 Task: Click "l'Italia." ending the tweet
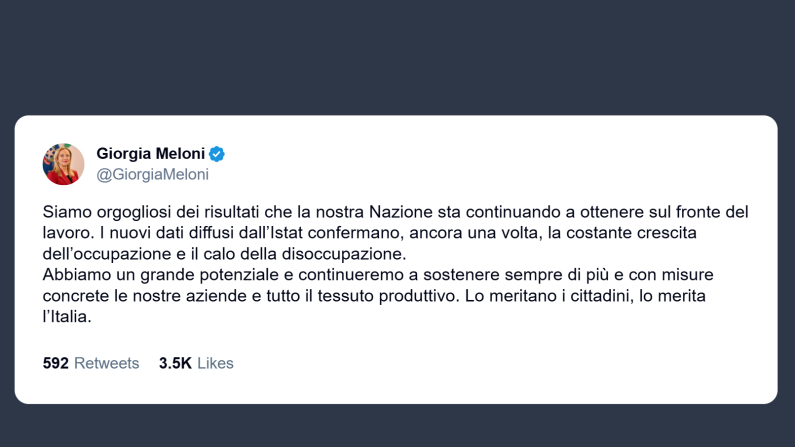[x=67, y=317]
